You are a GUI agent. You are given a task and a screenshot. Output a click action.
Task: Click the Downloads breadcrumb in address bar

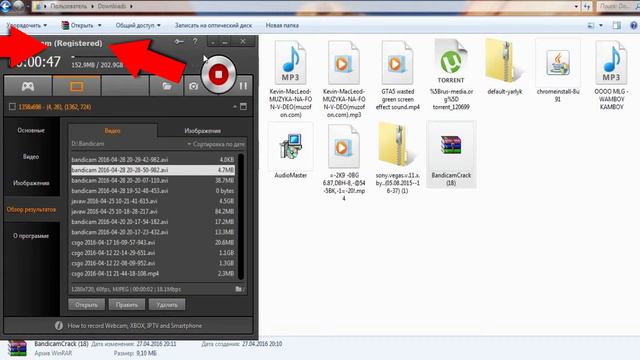(112, 6)
